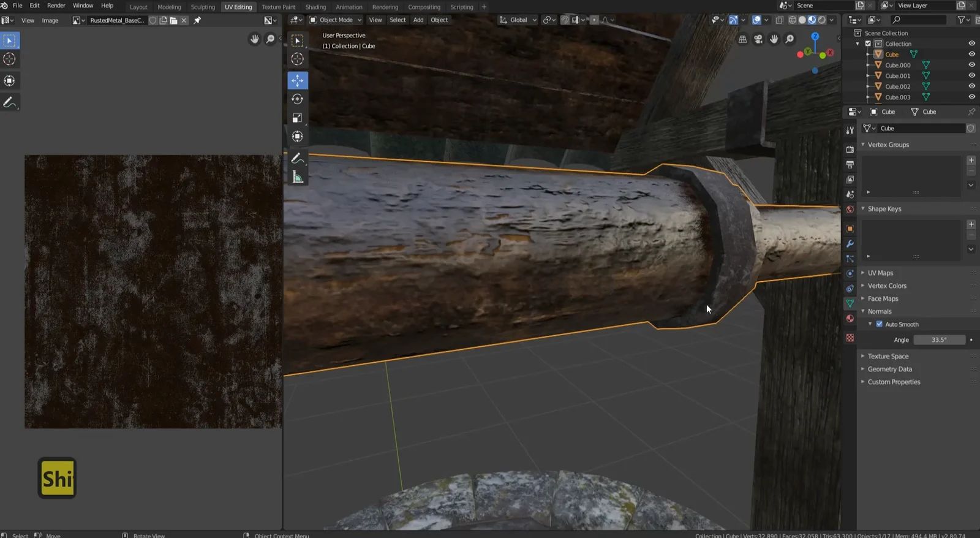Switch to the Texture Paint workspace tab
Image resolution: width=980 pixels, height=538 pixels.
pos(279,7)
